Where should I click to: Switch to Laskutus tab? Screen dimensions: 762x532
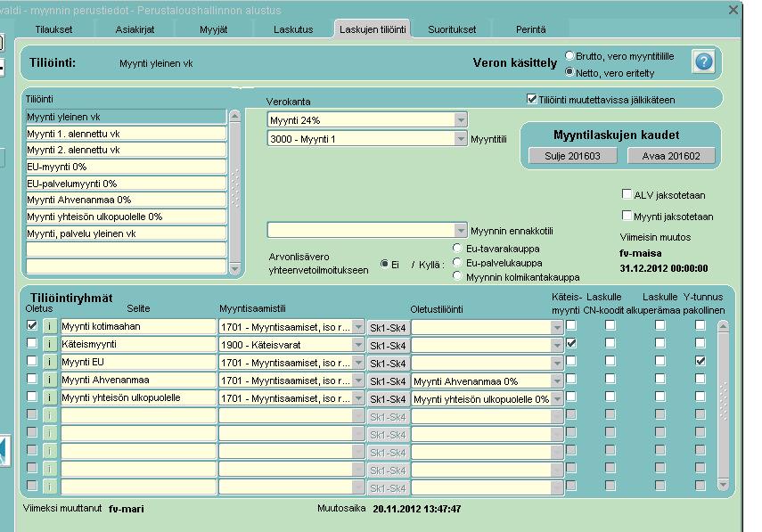coord(293,29)
